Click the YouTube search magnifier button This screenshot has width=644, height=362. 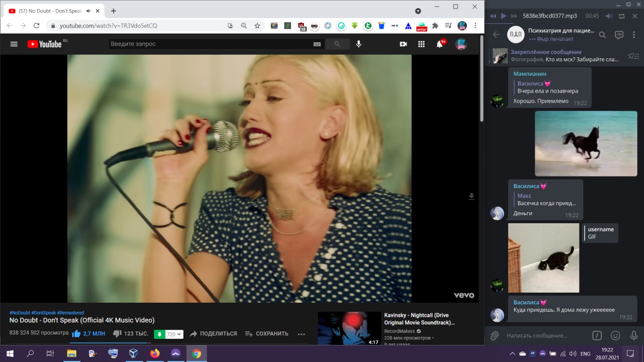pos(337,44)
